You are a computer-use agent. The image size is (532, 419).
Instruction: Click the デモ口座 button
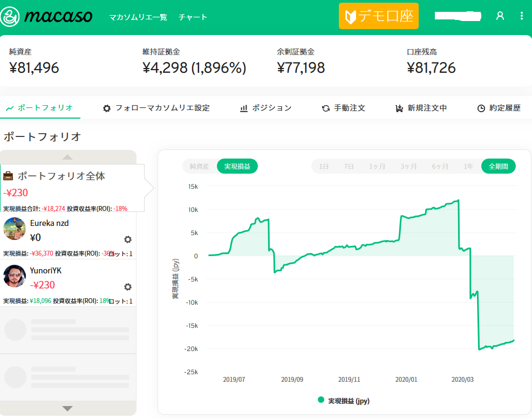point(379,16)
